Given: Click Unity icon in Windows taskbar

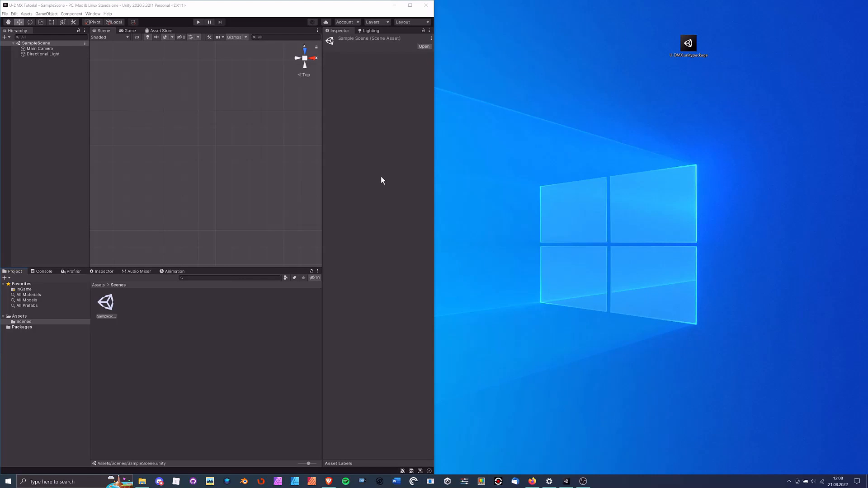Looking at the screenshot, I should (x=566, y=481).
